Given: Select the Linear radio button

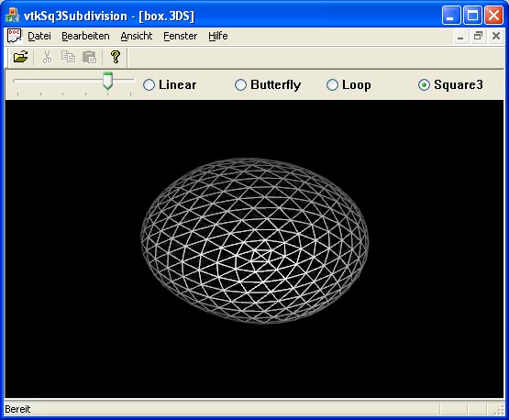Looking at the screenshot, I should (149, 85).
